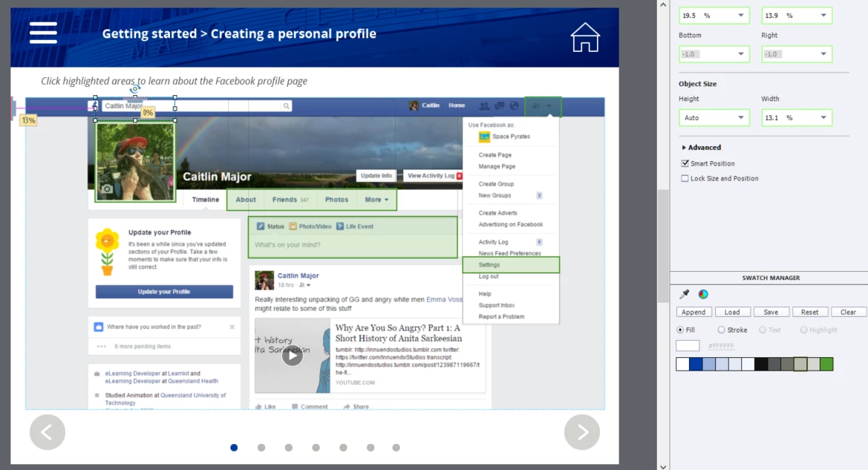Open the Width 13.1 % dropdown

click(x=823, y=118)
